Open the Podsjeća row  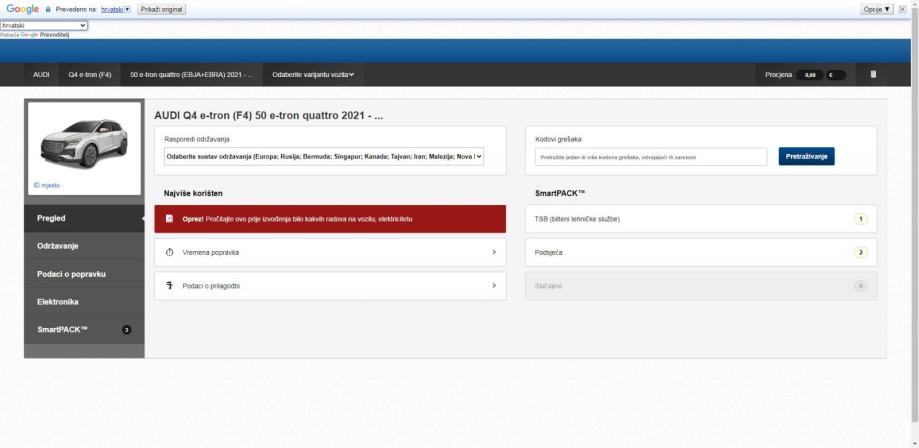(701, 253)
